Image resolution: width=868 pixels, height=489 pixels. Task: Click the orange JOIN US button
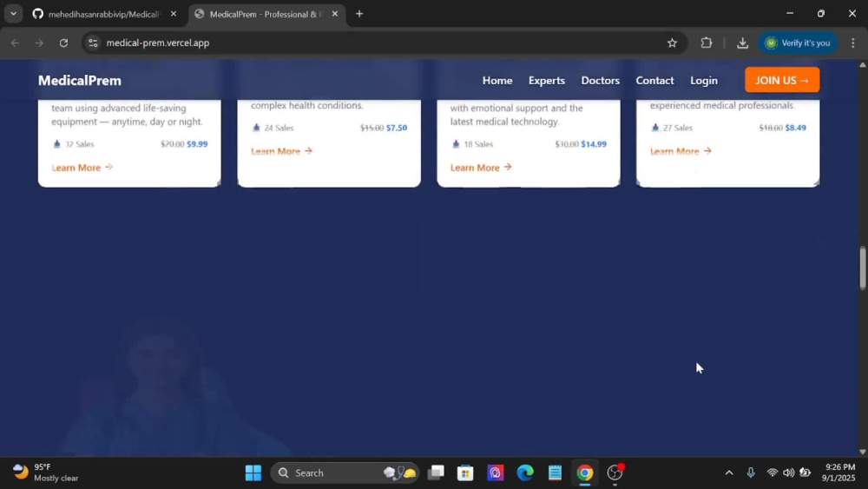(x=782, y=80)
